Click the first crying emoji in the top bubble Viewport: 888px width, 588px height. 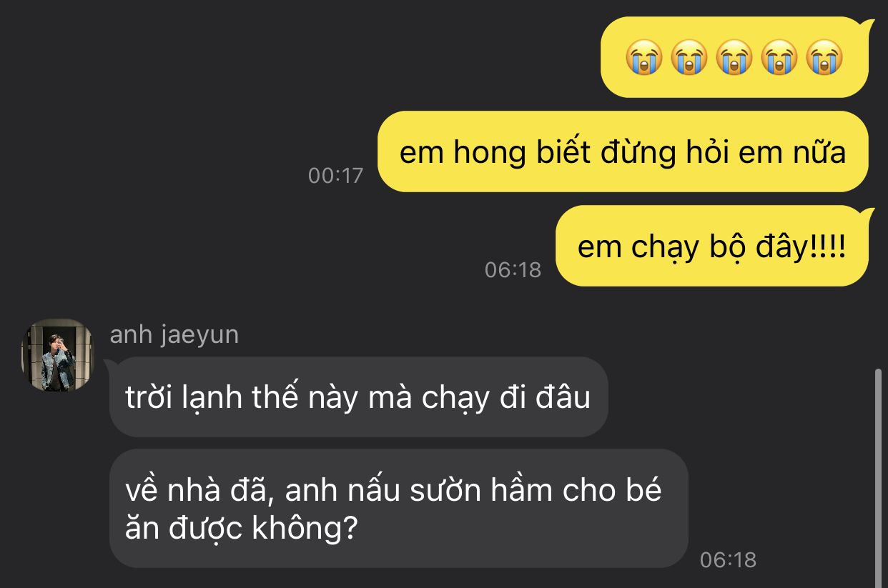tap(644, 57)
